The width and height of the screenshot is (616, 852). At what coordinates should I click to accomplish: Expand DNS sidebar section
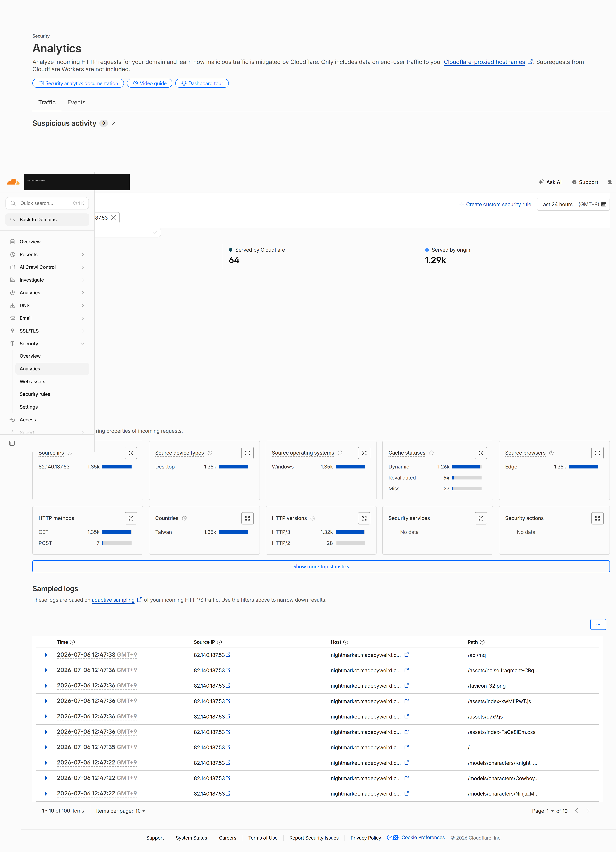[x=83, y=305]
